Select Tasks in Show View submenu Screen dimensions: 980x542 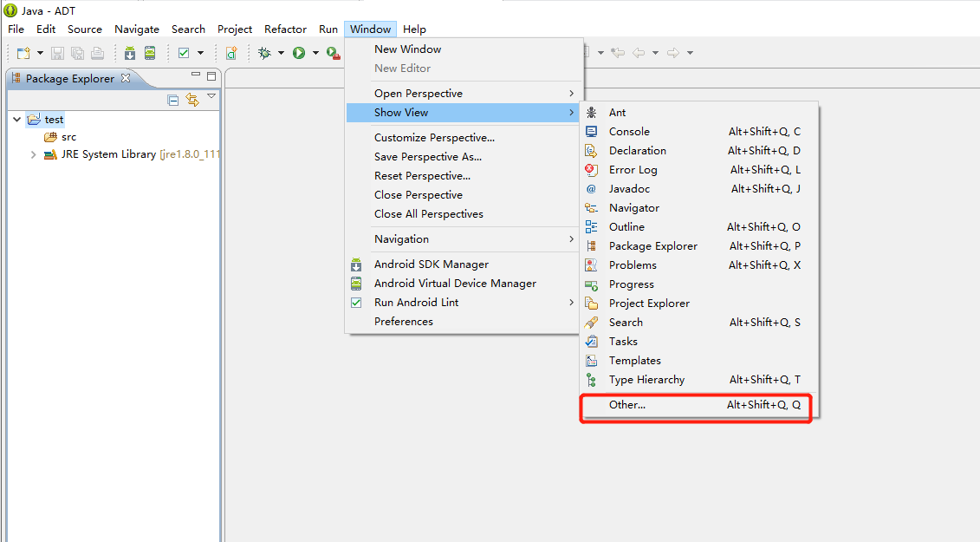[699, 342]
